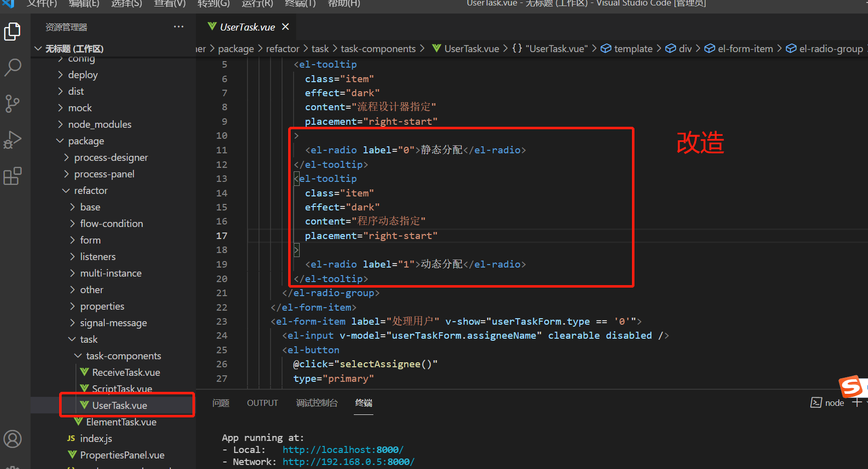Click the VS Code logo icon
Screen dimensions: 868x469
tap(9, 3)
